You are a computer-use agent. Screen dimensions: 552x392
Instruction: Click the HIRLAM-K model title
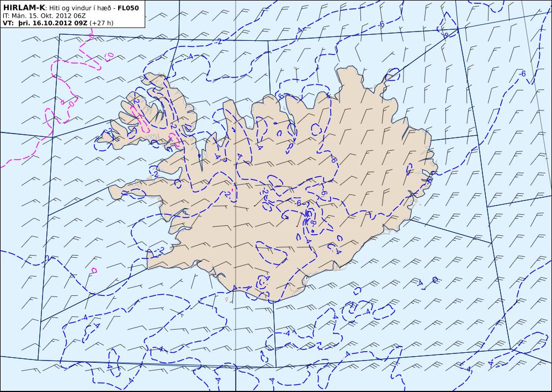(x=24, y=8)
